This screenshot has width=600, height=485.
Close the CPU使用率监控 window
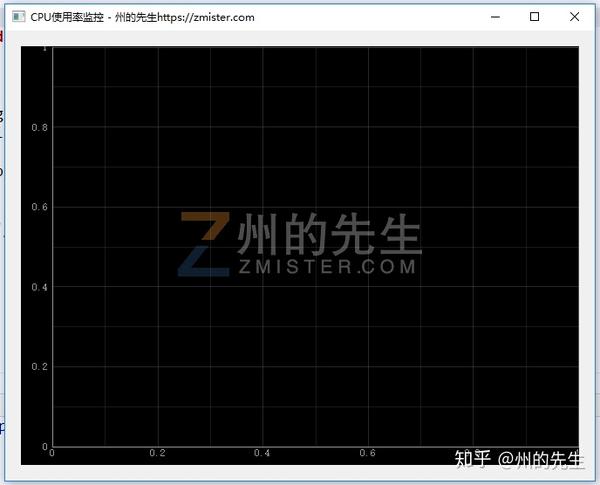point(574,16)
